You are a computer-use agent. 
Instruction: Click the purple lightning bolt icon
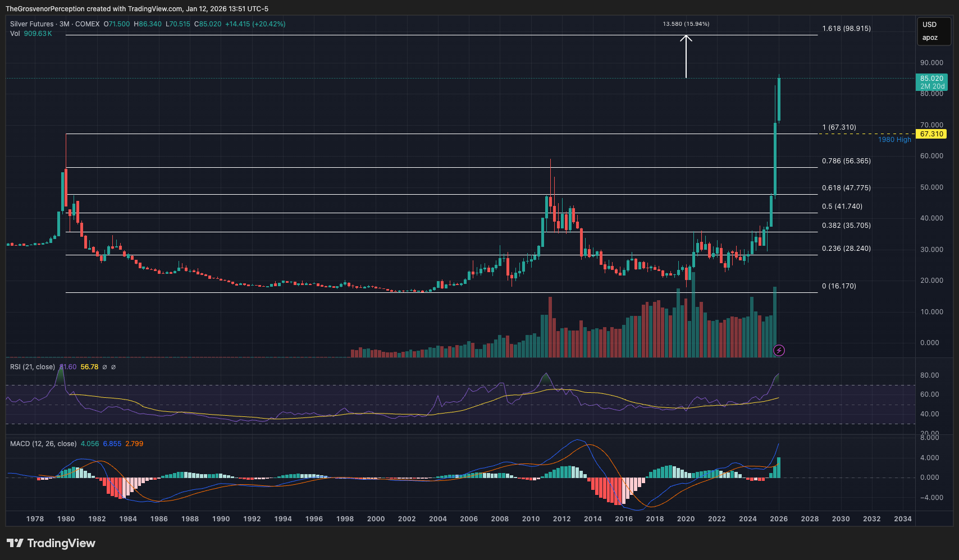[779, 351]
